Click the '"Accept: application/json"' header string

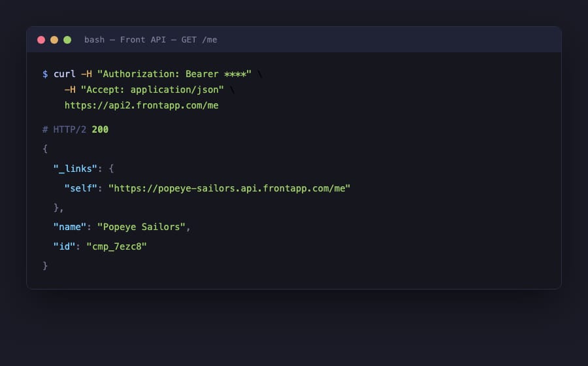click(x=152, y=90)
